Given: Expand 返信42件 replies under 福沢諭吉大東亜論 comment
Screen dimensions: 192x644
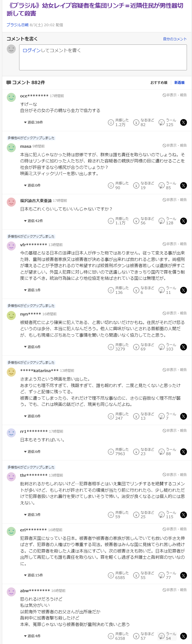Looking at the screenshot, I should tap(34, 221).
